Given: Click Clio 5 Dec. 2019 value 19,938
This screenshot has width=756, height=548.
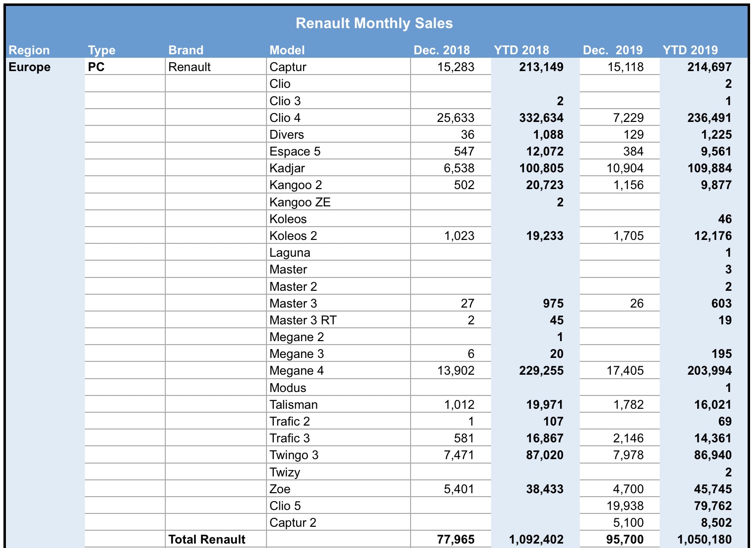Looking at the screenshot, I should pyautogui.click(x=625, y=506).
